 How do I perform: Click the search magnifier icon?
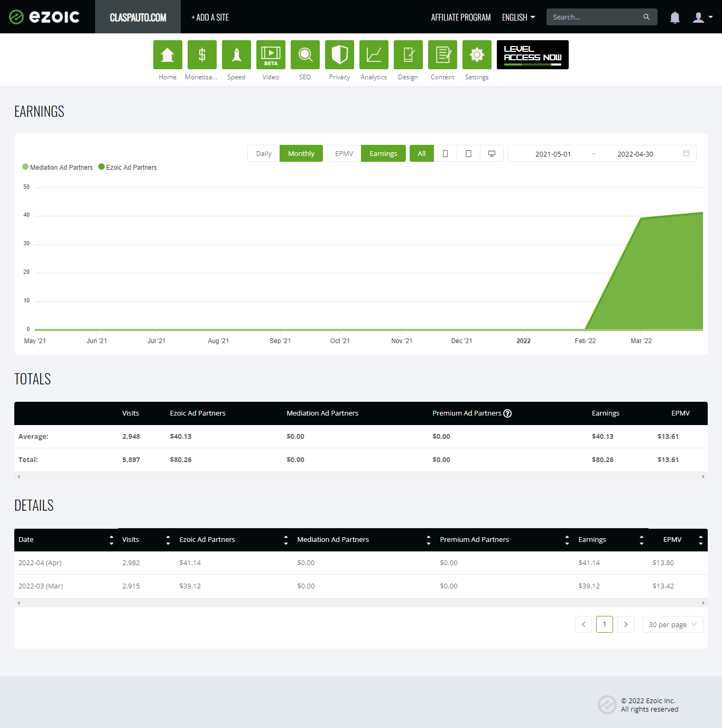point(646,17)
